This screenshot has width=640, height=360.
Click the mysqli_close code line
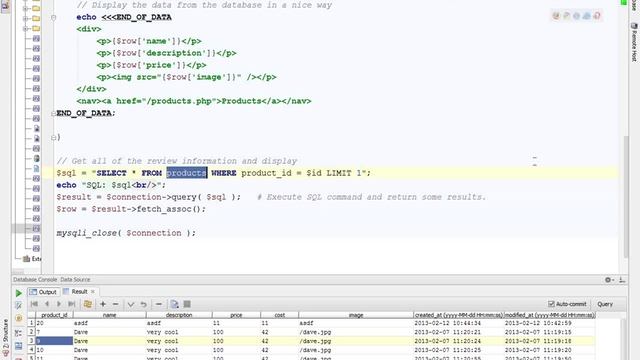(x=126, y=233)
